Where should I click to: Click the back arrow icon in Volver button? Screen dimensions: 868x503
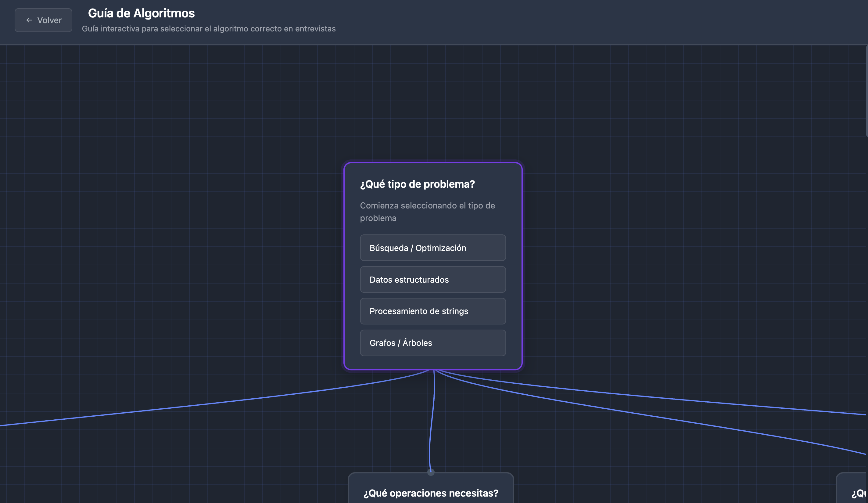[29, 20]
